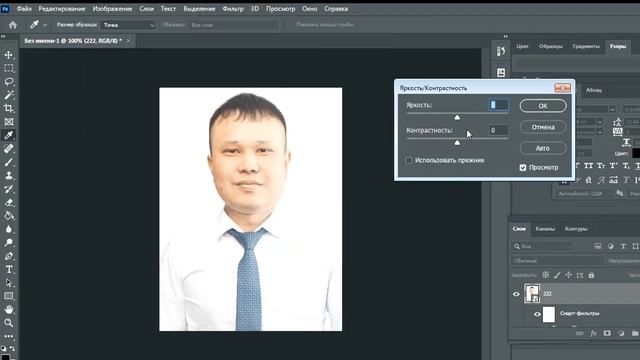Open the Изображение menu
The width and height of the screenshot is (640, 360).
(112, 9)
